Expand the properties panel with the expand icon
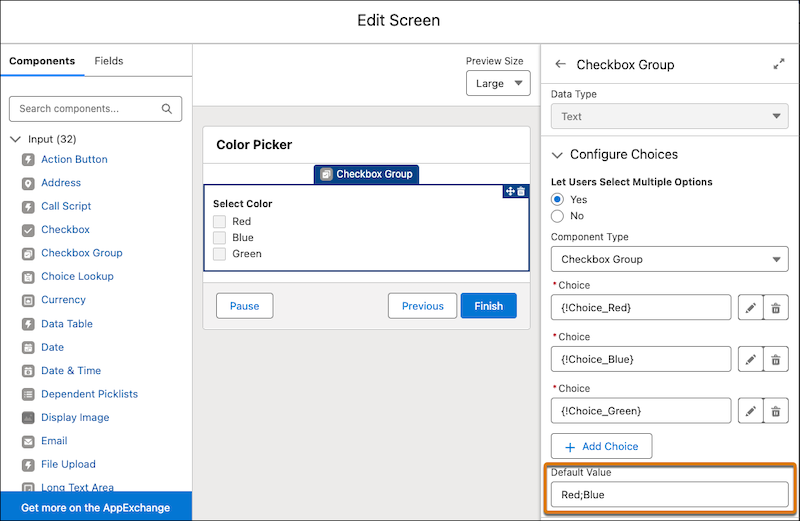Image resolution: width=800 pixels, height=521 pixels. [x=779, y=64]
